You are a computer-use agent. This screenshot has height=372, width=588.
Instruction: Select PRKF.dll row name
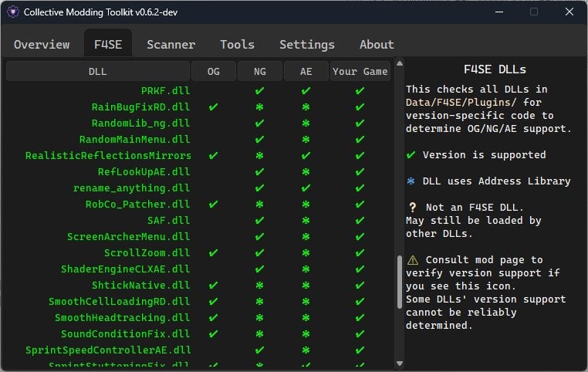click(x=165, y=91)
